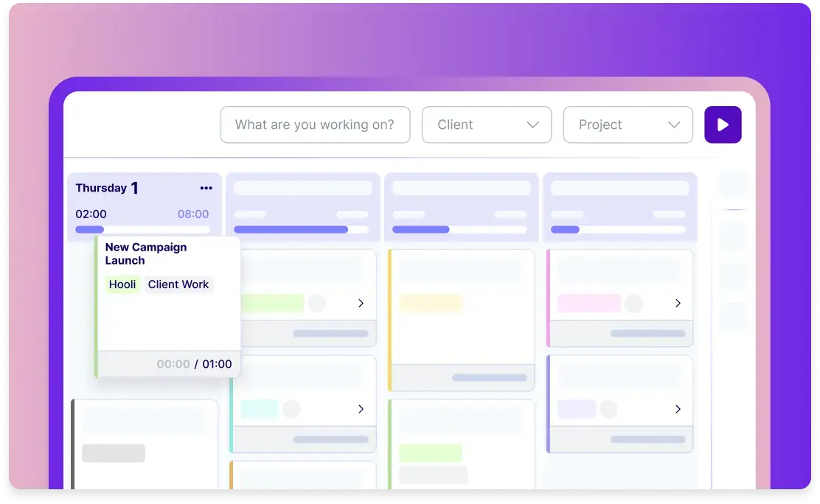Expand the Project dropdown
The image size is (820, 504).
click(628, 125)
